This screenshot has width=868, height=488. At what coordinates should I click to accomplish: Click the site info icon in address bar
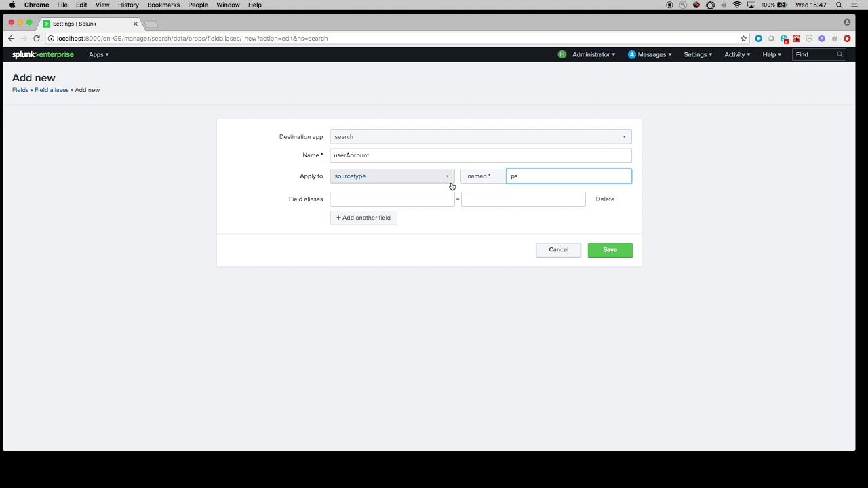tap(51, 39)
